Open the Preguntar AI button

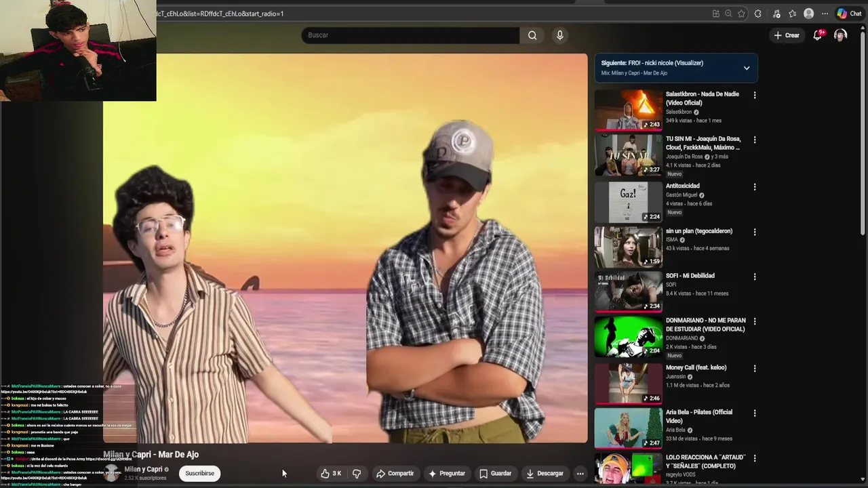coord(446,473)
